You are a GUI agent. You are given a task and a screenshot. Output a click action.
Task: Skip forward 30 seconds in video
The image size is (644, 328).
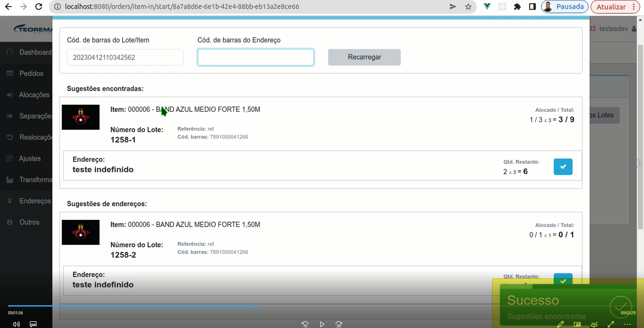click(339, 324)
